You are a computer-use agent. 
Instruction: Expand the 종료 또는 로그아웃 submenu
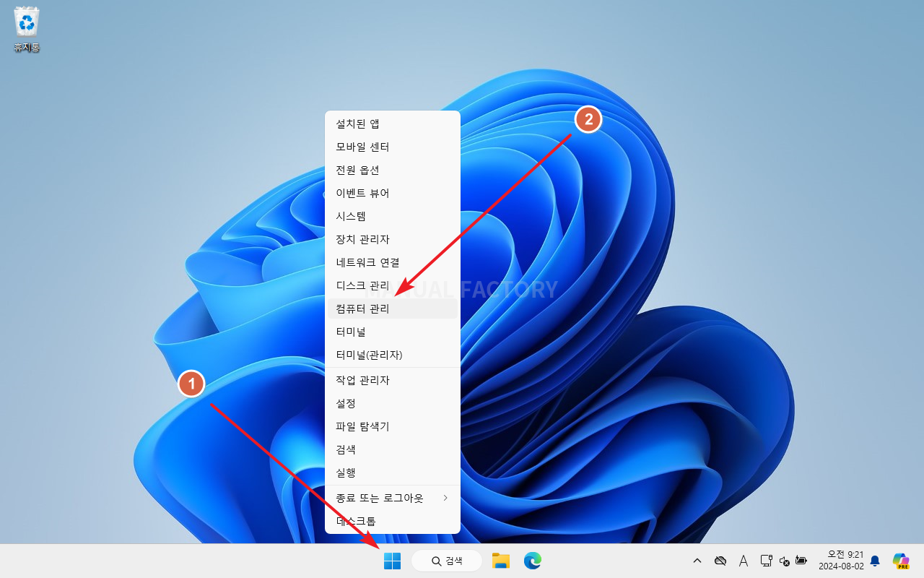tap(393, 499)
